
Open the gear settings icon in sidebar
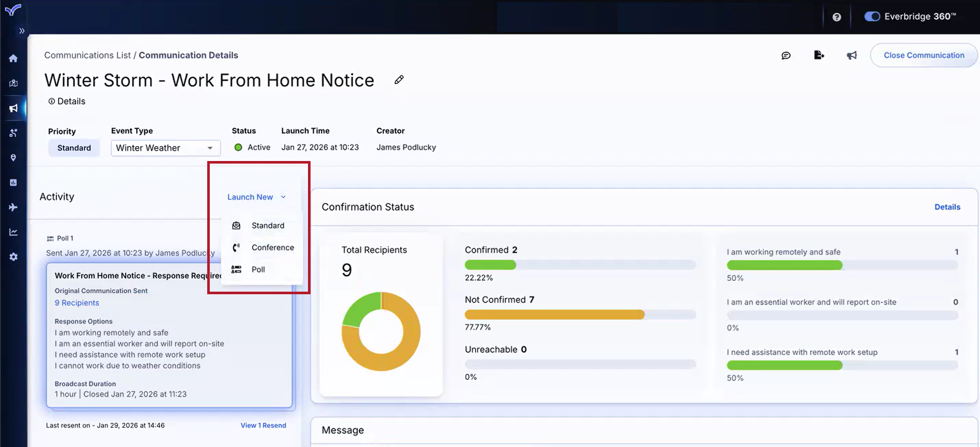click(13, 257)
